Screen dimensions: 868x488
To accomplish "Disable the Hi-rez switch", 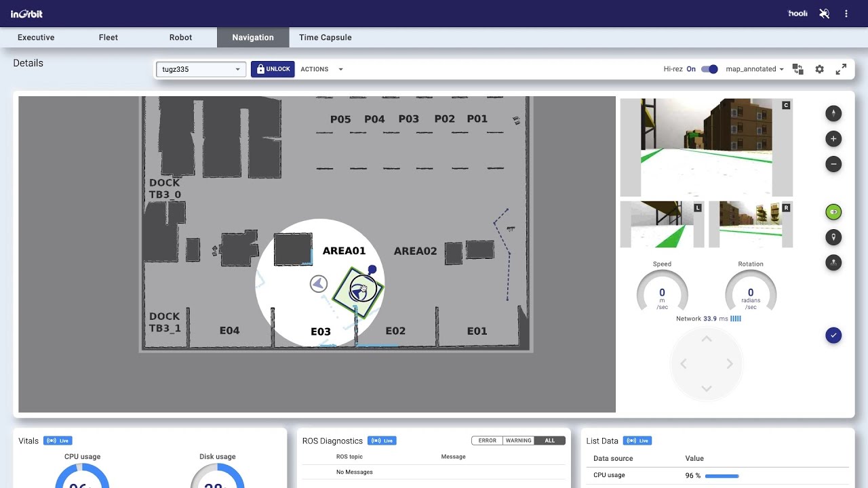I will coord(709,69).
